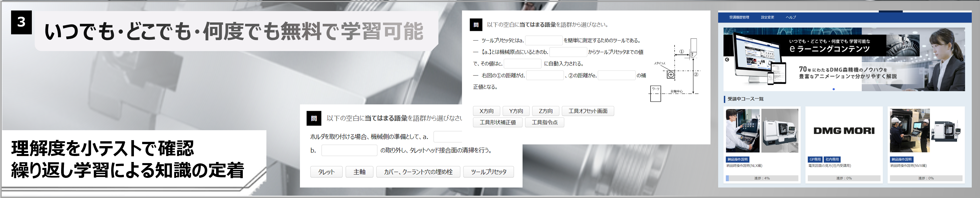Open the ヘルプ menu item
This screenshot has height=198, width=980.
pos(791,18)
